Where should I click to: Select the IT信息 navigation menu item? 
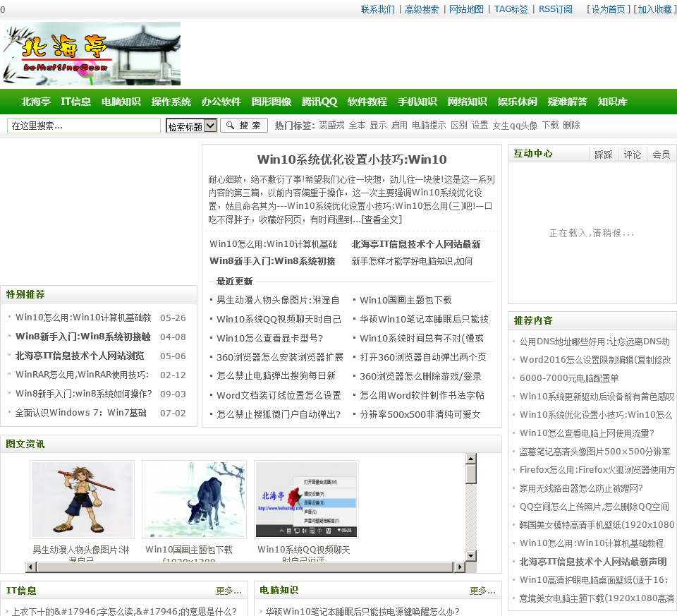[x=76, y=102]
